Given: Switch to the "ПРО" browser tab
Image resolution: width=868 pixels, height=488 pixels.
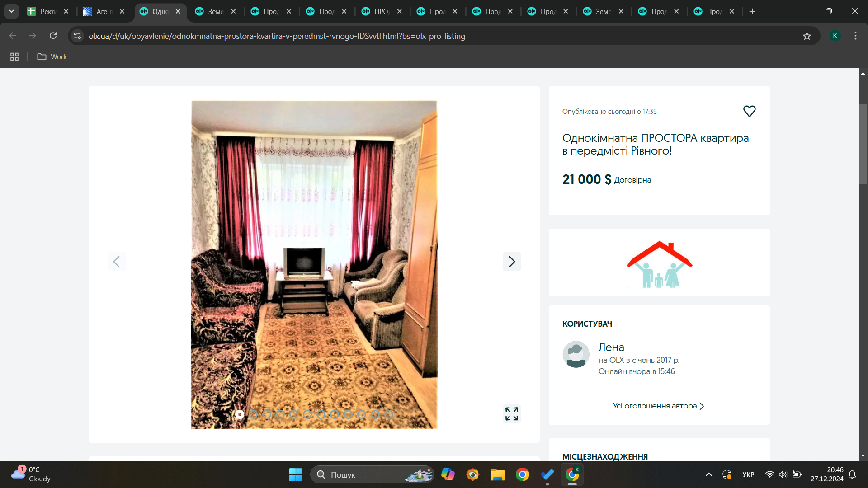Looking at the screenshot, I should coord(381,11).
